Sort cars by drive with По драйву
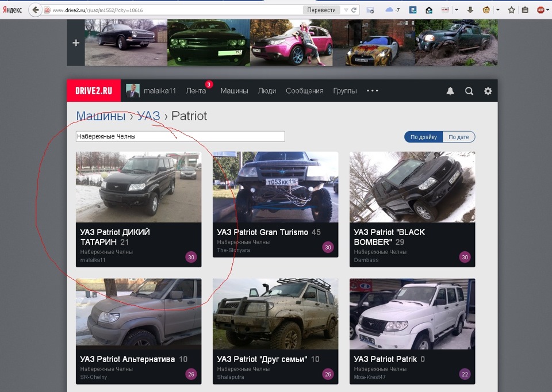552x392 pixels. [424, 137]
